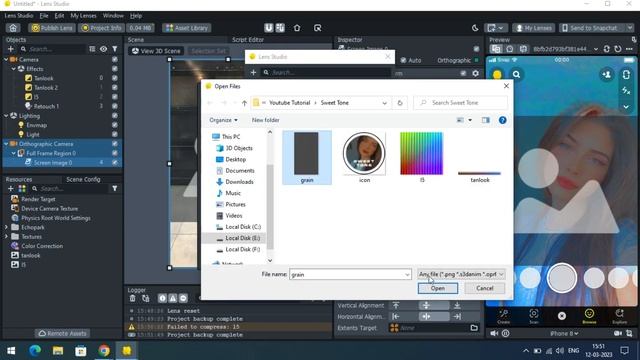The height and width of the screenshot is (360, 640).
Task: Open the My Lenses menu
Action: click(83, 16)
